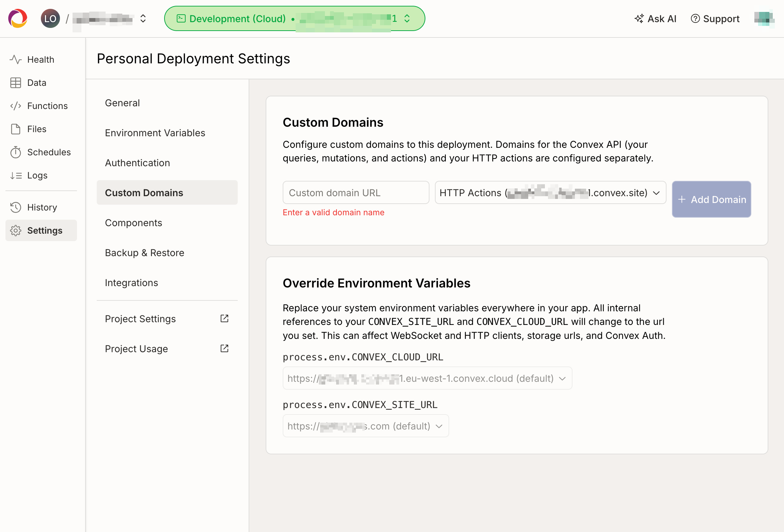This screenshot has width=784, height=532.
Task: Click the Convex logo icon
Action: click(x=18, y=18)
